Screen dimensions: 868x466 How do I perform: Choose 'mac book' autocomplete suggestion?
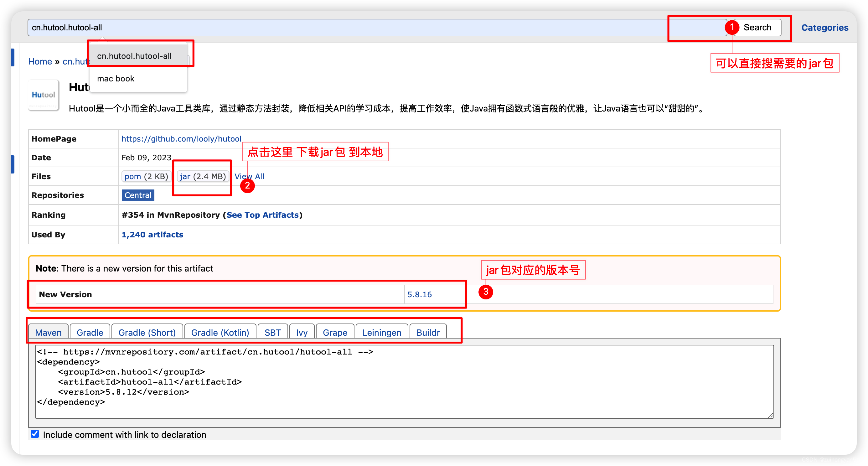(116, 79)
